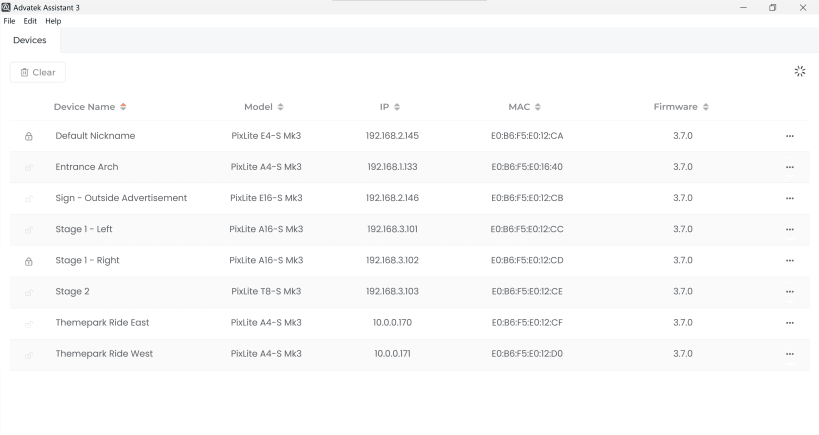This screenshot has height=435, width=819.
Task: Open more options for Themepark Ride West
Action: coord(790,354)
